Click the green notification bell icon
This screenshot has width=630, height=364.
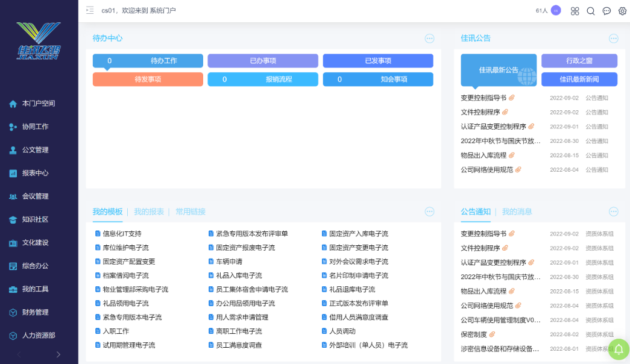pyautogui.click(x=619, y=350)
